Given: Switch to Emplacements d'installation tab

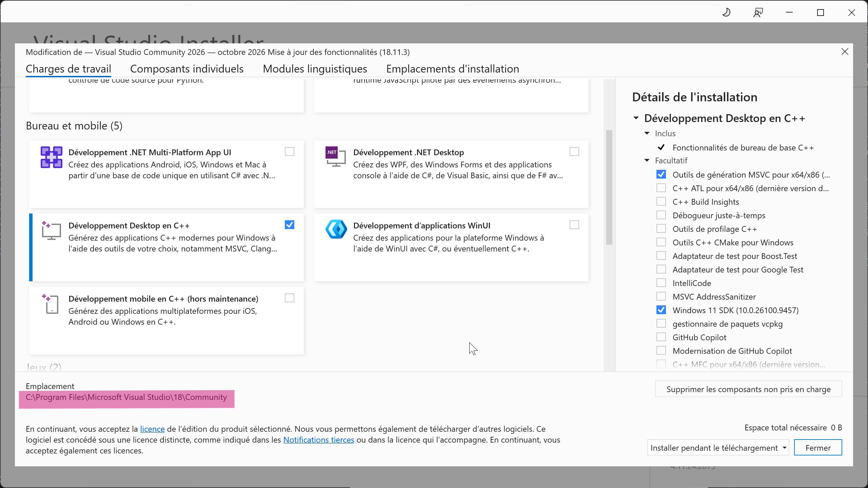Looking at the screenshot, I should pyautogui.click(x=453, y=69).
